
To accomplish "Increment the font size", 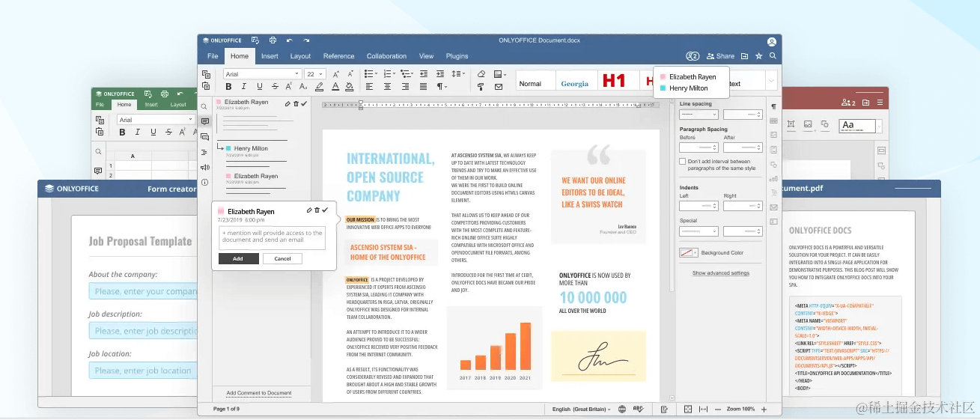I will point(336,74).
